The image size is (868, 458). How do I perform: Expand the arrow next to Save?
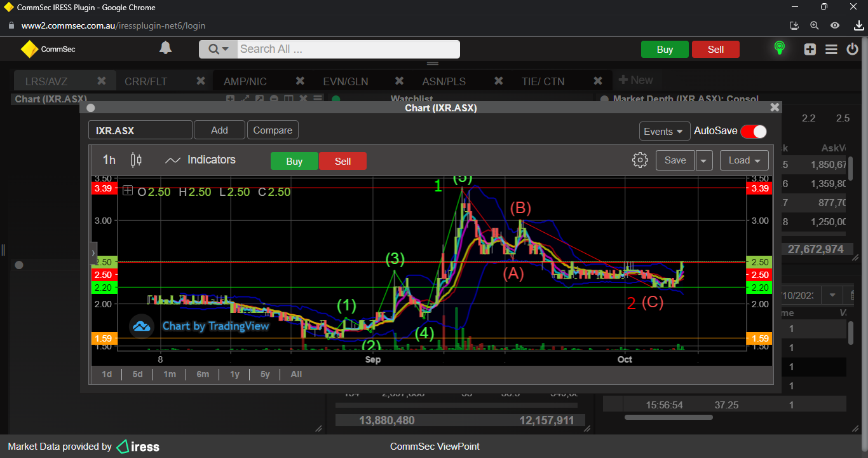click(703, 160)
